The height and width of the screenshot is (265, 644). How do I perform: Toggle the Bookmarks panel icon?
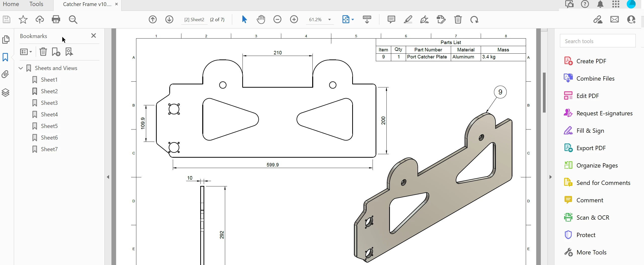(5, 57)
